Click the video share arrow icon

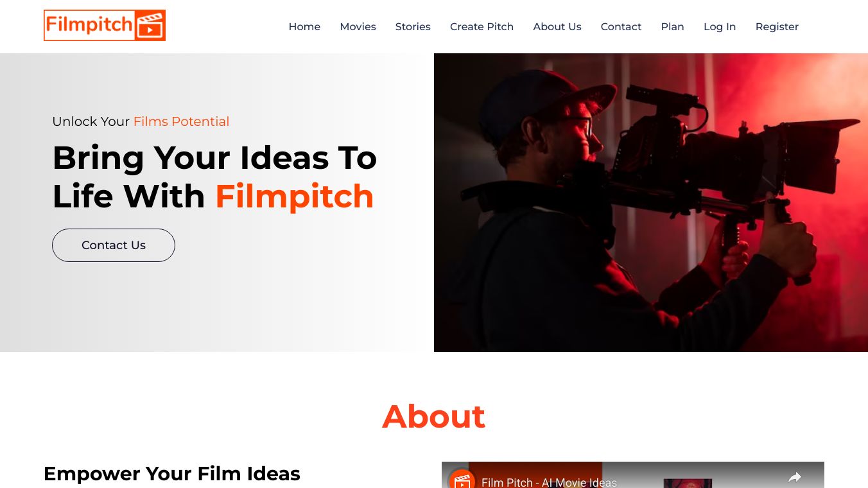click(795, 477)
